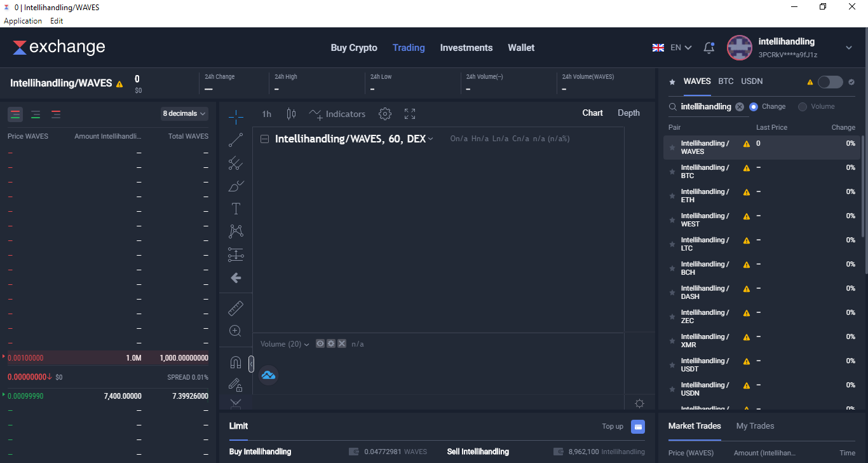Switch to the My Trades tab
868x463 pixels.
755,426
